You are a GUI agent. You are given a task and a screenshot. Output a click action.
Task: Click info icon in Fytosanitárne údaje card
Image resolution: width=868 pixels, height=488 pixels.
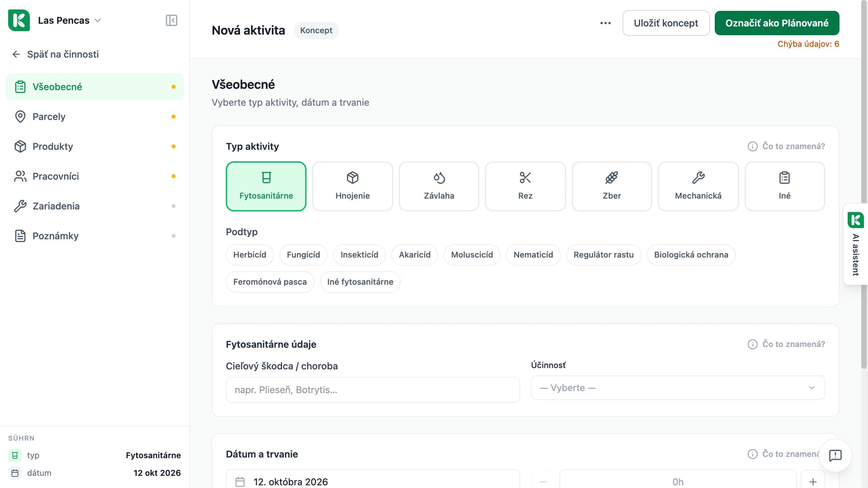click(x=752, y=344)
